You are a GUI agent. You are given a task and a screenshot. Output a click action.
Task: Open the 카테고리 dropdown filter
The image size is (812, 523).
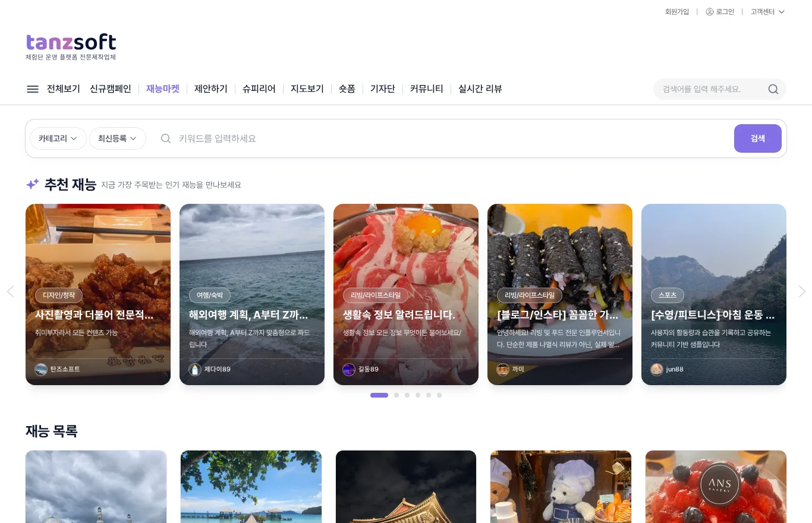[x=58, y=138]
